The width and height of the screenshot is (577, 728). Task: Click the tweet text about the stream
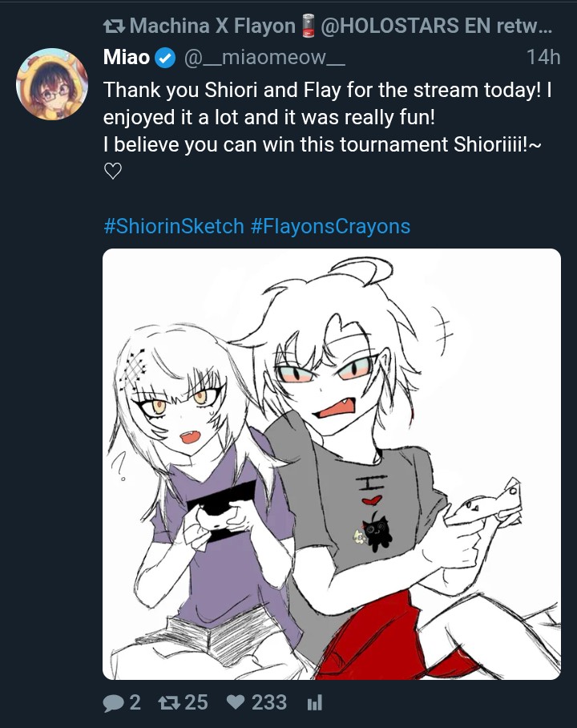pos(327,117)
